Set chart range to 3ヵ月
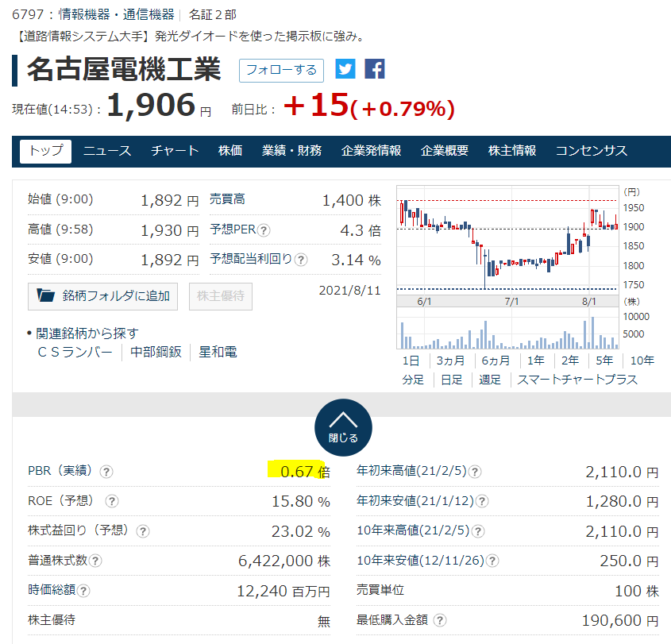Image resolution: width=671 pixels, height=644 pixels. 450,361
